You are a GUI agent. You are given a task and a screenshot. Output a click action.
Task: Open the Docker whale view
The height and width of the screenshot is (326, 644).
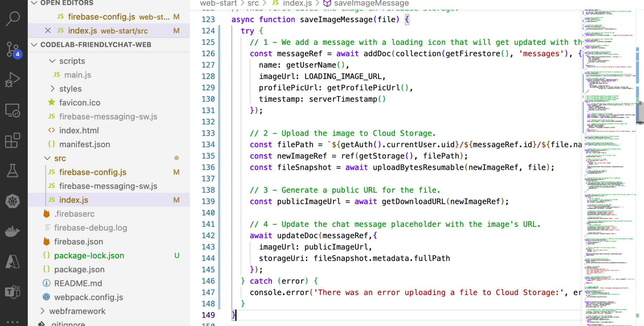13,232
